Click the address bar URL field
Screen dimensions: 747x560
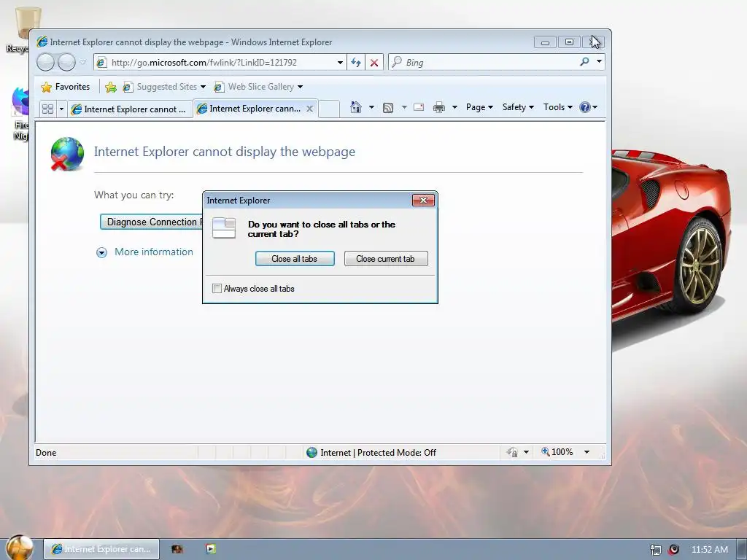point(220,63)
